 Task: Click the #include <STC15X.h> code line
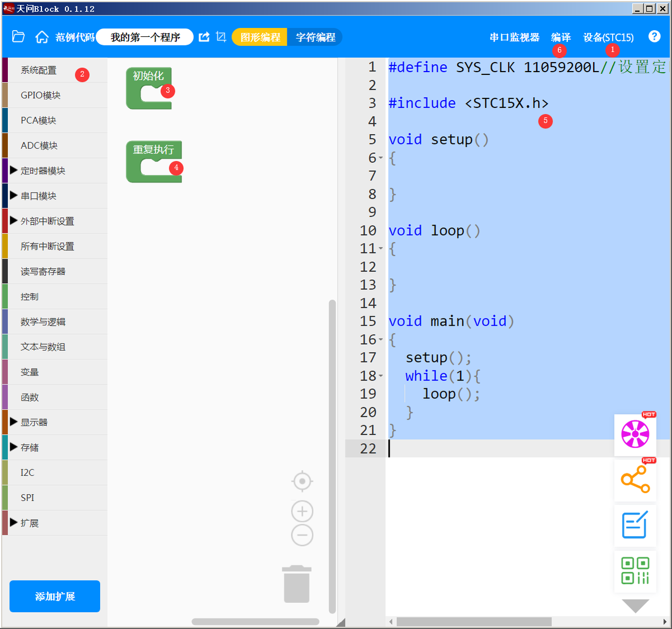pyautogui.click(x=469, y=103)
